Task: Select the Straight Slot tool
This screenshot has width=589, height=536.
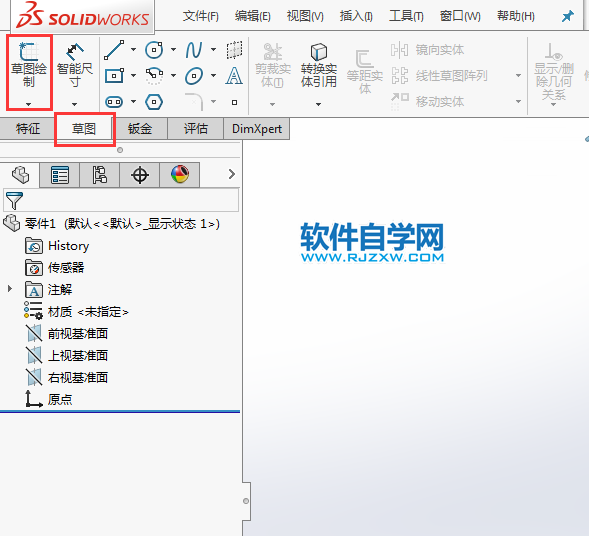Action: pos(114,102)
